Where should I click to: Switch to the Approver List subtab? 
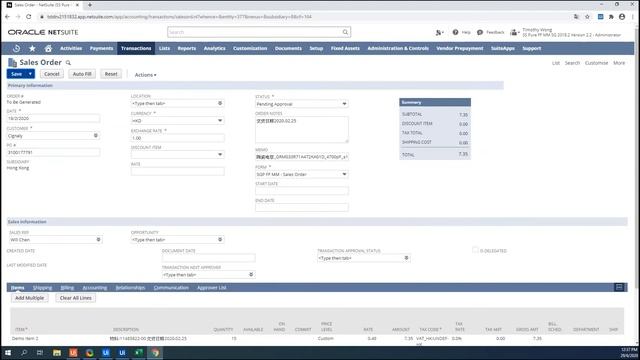211,288
